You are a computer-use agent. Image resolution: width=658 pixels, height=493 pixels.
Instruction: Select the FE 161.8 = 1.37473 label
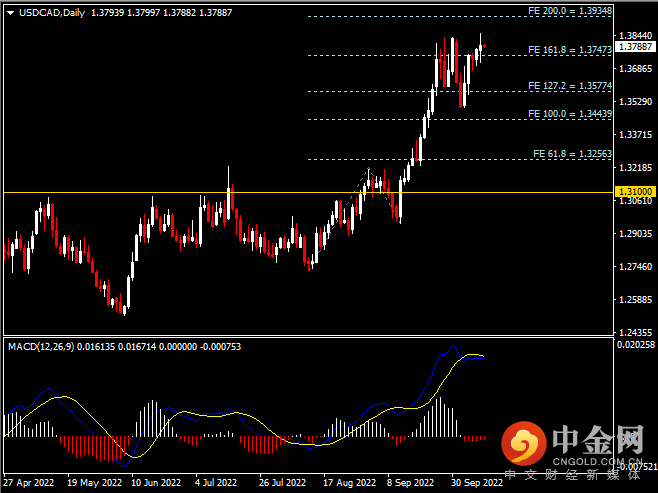[569, 48]
